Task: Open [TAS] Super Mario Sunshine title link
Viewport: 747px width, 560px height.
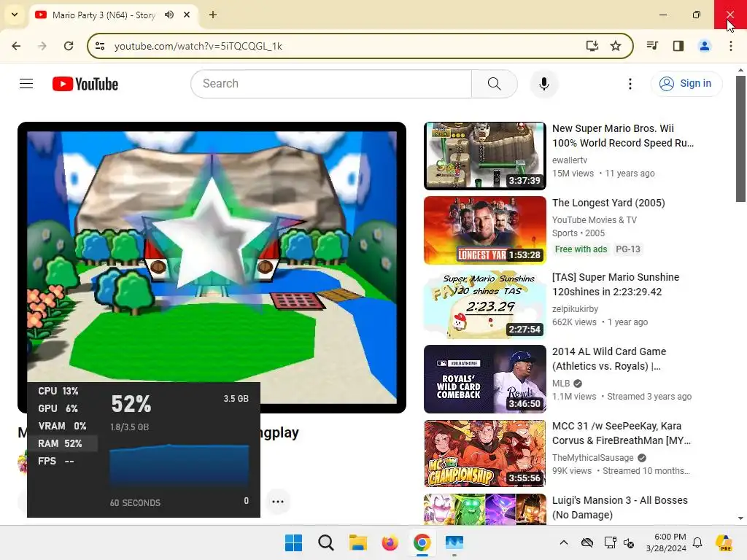Action: click(x=616, y=284)
